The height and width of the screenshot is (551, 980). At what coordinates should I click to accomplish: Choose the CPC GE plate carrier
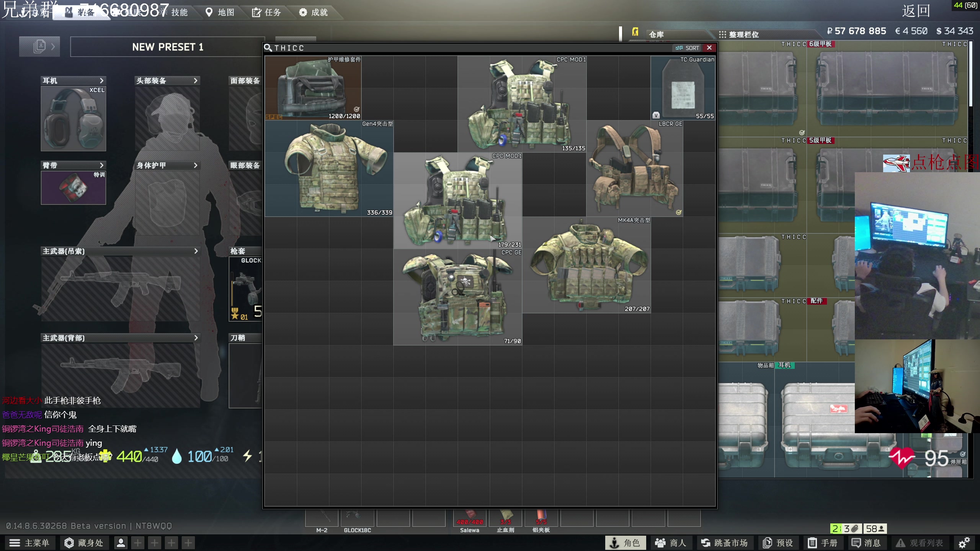(x=458, y=297)
